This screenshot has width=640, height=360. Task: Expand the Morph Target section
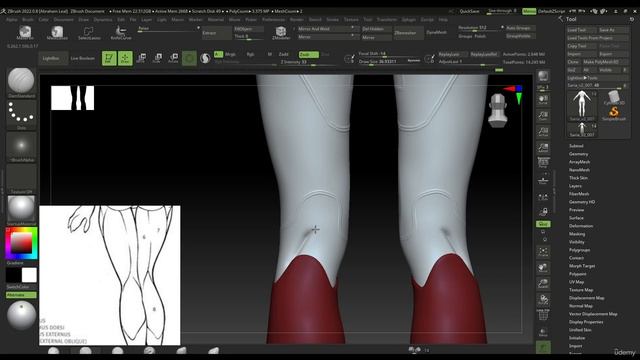[582, 266]
